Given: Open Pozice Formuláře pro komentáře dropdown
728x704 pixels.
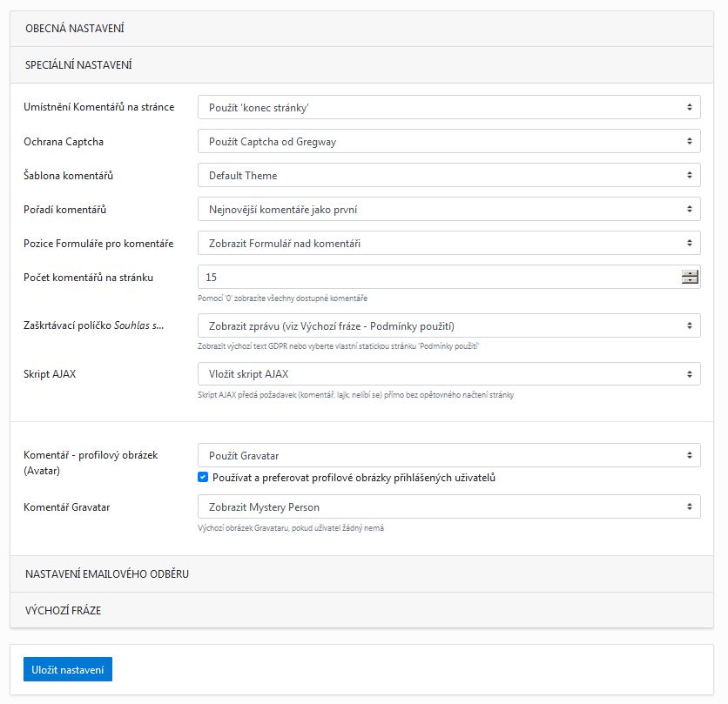Looking at the screenshot, I should click(448, 243).
